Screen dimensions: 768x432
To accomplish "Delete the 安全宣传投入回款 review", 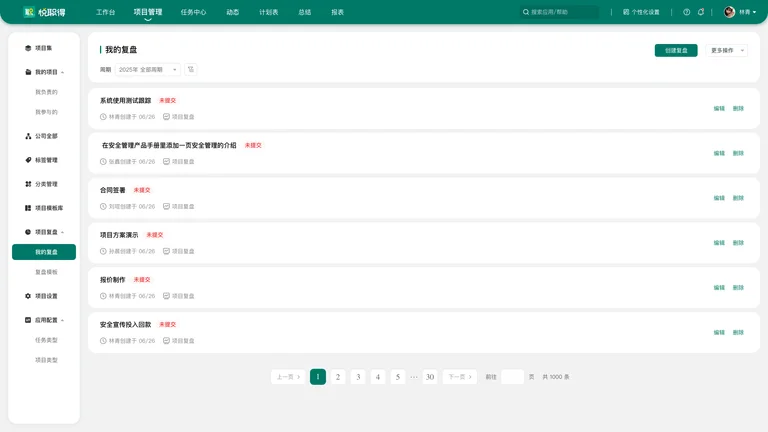I will pos(738,333).
